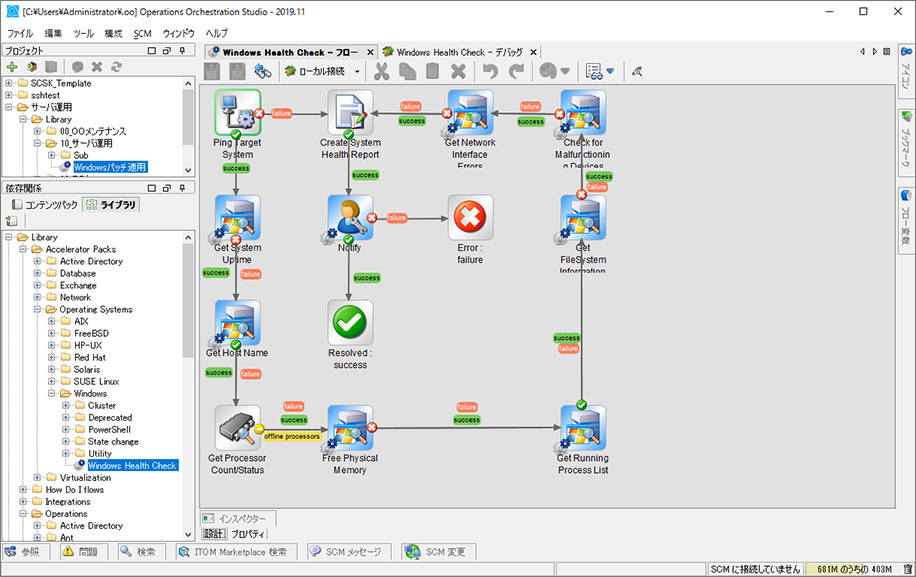Open the SCM menu
916x577 pixels.
tap(142, 33)
